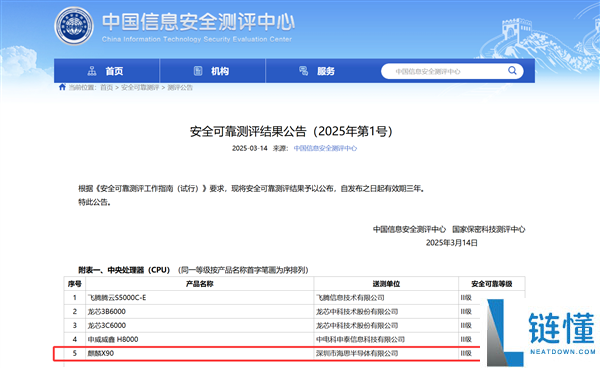This screenshot has height=368, width=600.
Task: Click the 机构 navigation icon
Action: click(198, 71)
